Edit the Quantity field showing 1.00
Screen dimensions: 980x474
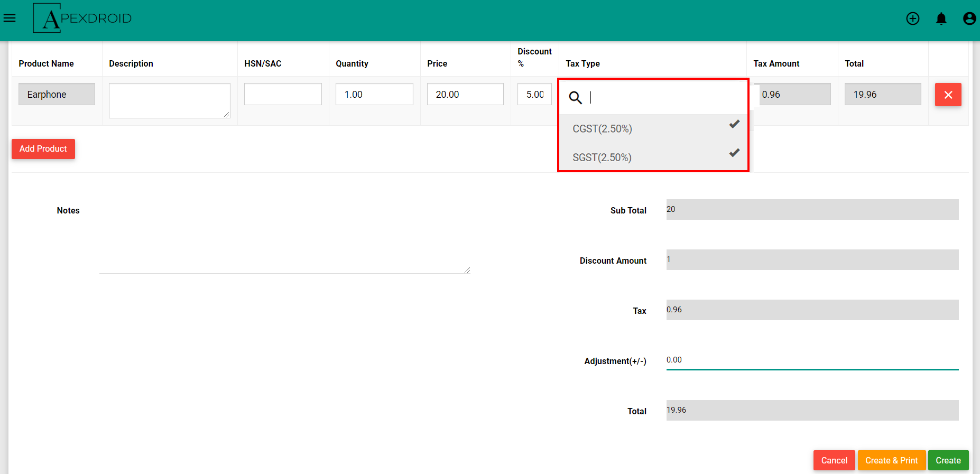(x=374, y=94)
